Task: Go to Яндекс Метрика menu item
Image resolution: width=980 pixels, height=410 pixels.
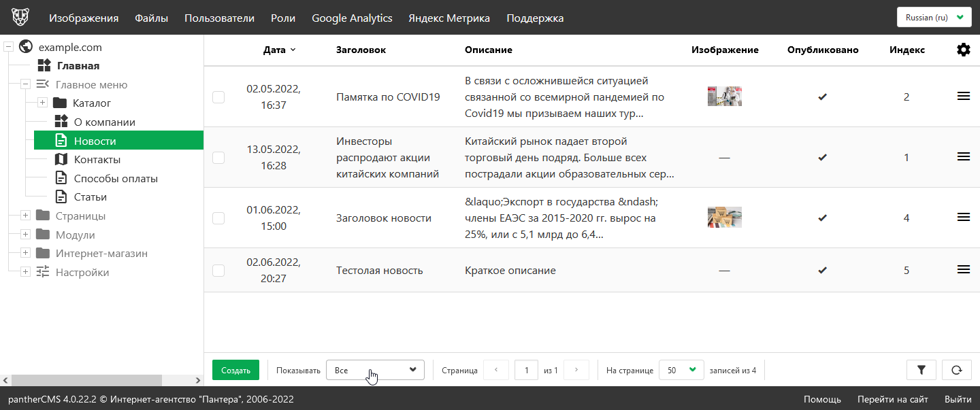Action: [448, 18]
